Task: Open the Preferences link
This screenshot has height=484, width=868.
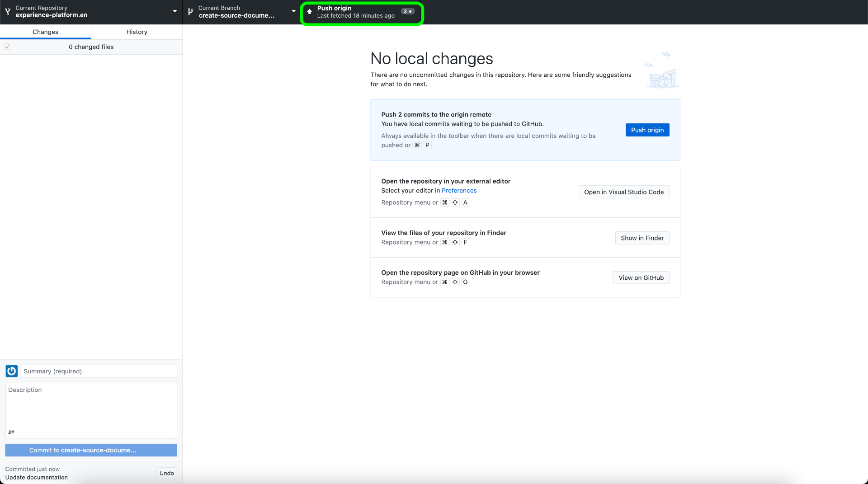Action: coord(459,190)
